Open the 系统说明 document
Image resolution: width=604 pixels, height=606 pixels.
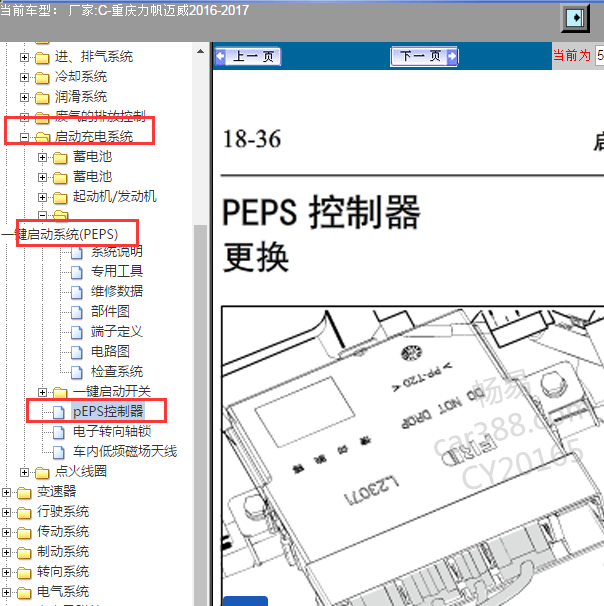[x=117, y=252]
